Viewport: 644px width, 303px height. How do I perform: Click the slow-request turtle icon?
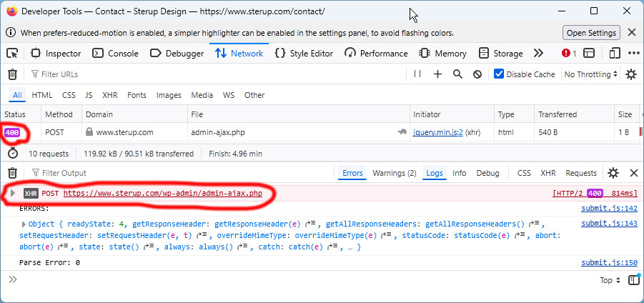(x=402, y=132)
